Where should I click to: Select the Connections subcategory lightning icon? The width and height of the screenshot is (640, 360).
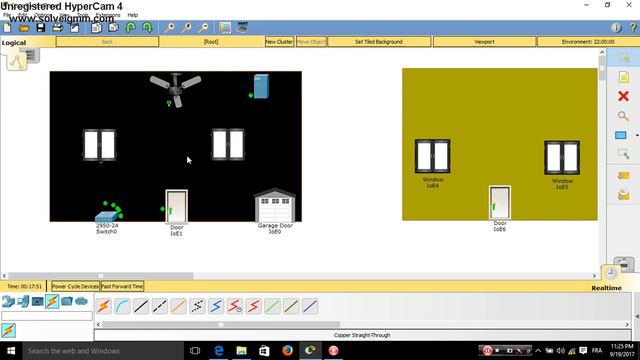[9, 330]
